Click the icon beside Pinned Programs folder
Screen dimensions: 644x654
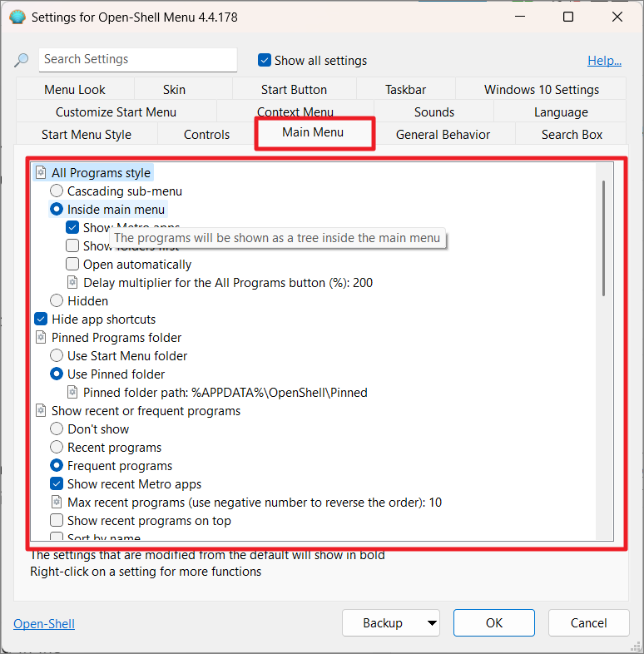click(x=41, y=337)
